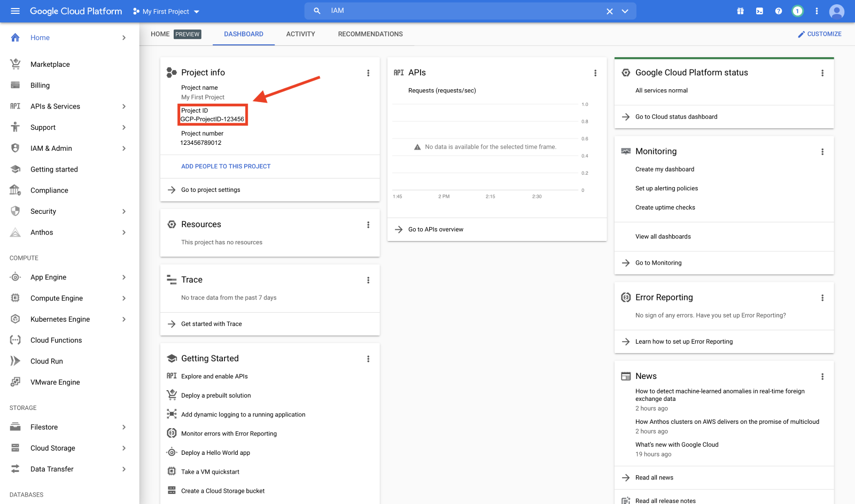855x504 pixels.
Task: Open News card options menu
Action: coord(822,377)
